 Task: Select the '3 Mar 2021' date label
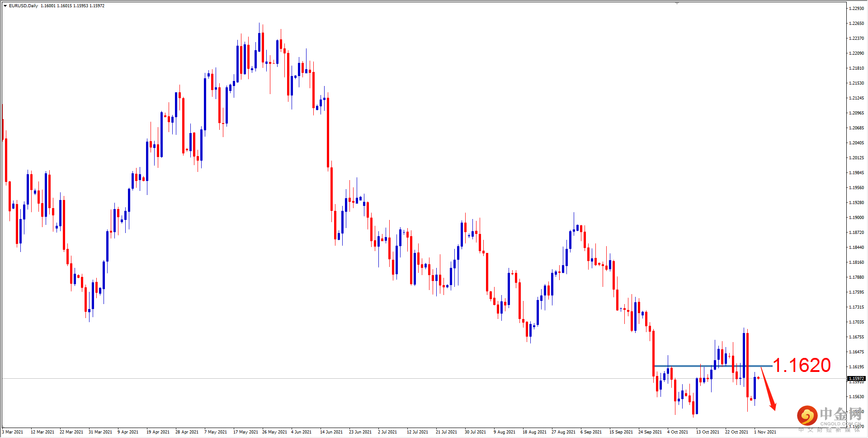click(x=12, y=432)
